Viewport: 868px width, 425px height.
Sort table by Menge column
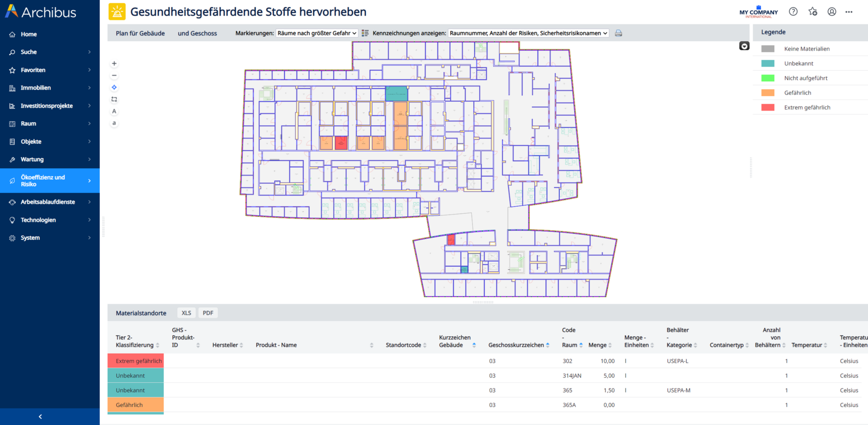(600, 345)
